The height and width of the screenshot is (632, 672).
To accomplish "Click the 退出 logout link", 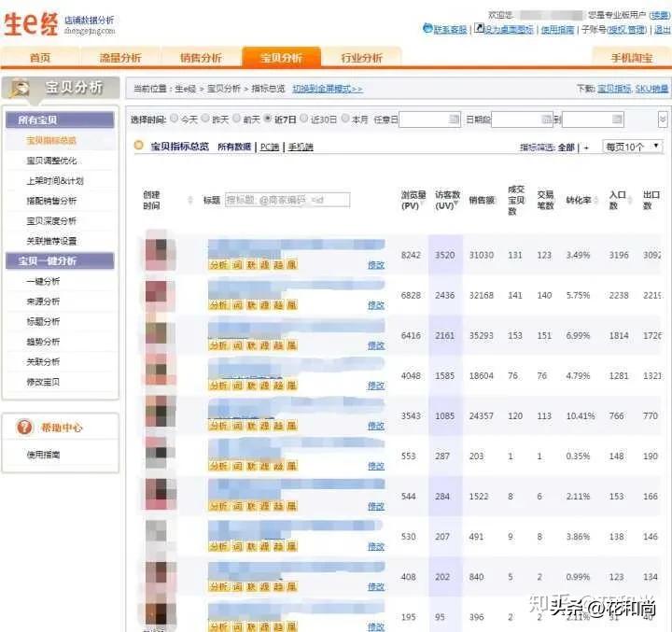I will 663,30.
